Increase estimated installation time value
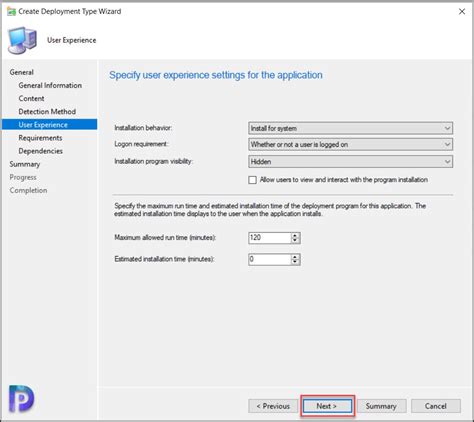Image resolution: width=474 pixels, height=422 pixels. (x=295, y=257)
